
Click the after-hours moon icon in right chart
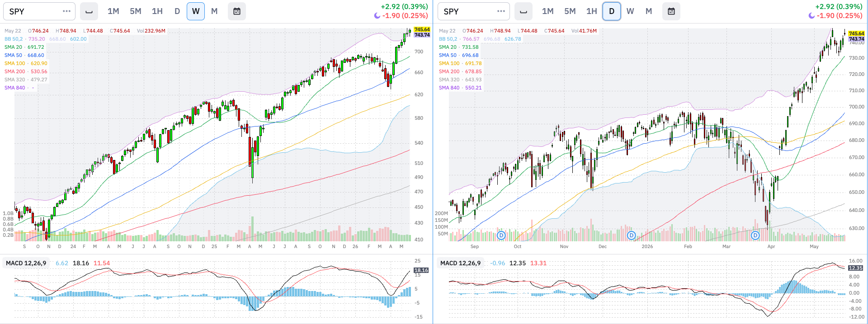pos(811,16)
